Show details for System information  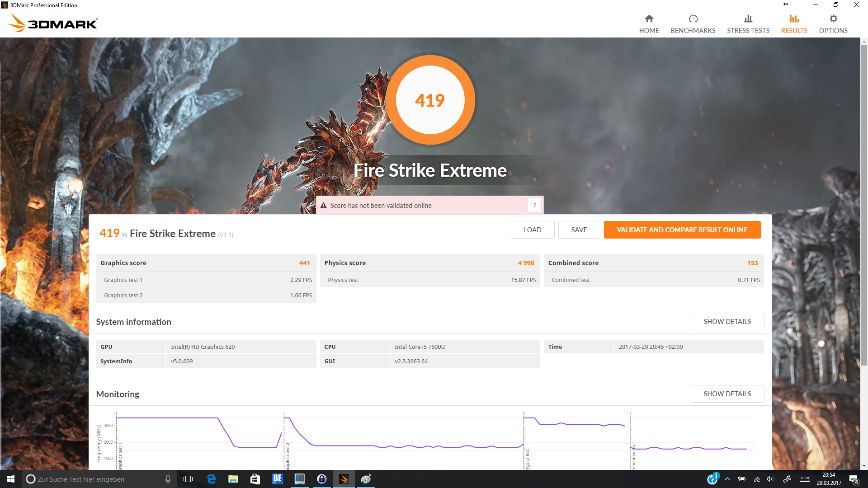(727, 321)
